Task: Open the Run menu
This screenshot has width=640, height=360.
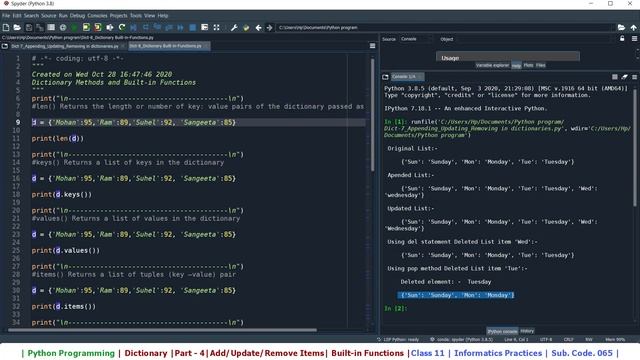Action: click(63, 16)
